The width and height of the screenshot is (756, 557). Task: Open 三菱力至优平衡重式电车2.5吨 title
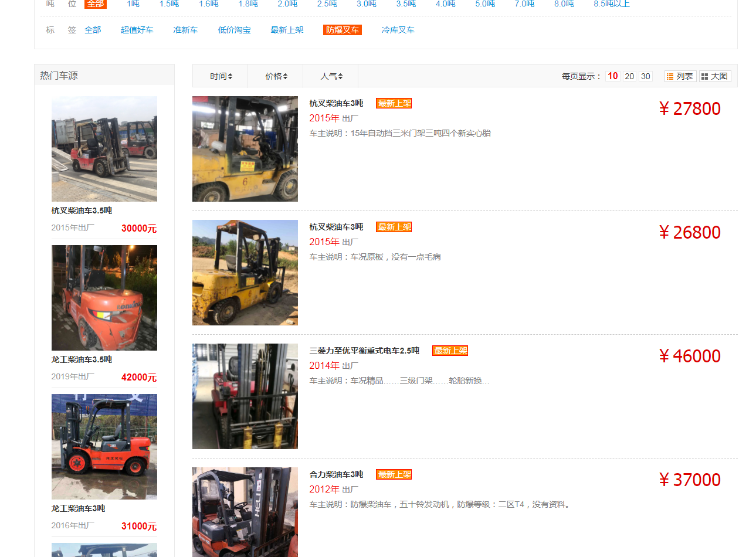click(364, 351)
